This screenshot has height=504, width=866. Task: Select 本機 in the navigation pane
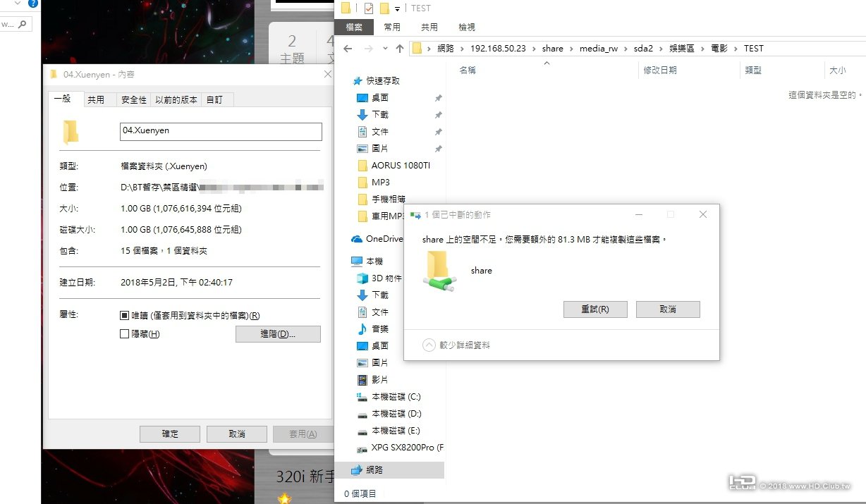[x=374, y=262]
